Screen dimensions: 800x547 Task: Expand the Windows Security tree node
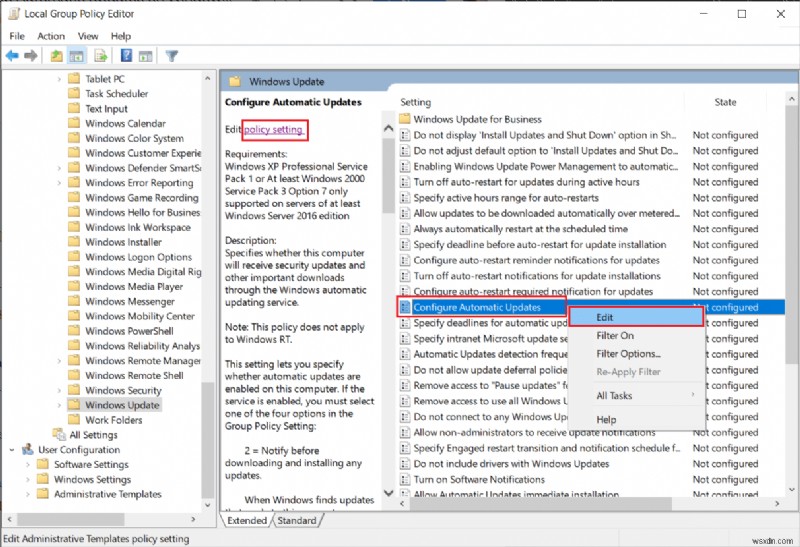click(59, 390)
